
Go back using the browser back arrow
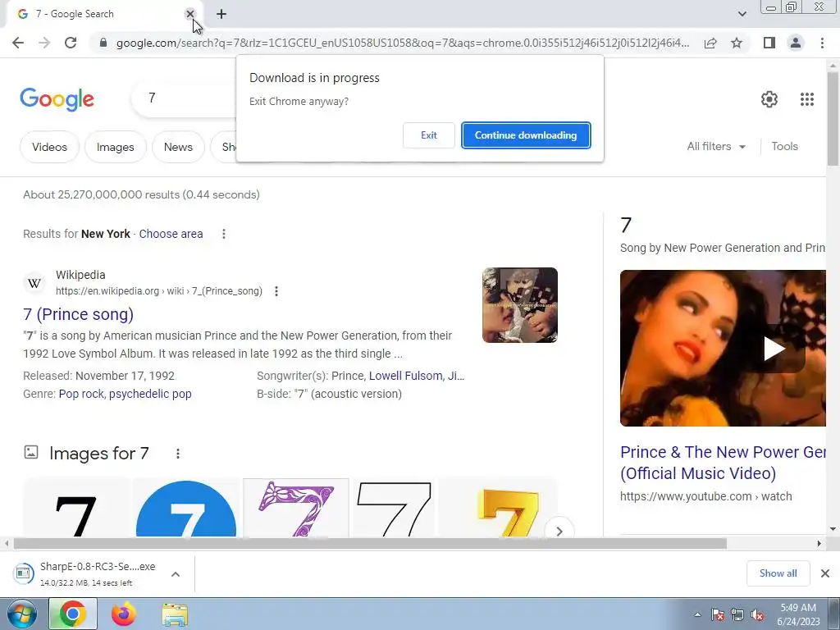[18, 43]
